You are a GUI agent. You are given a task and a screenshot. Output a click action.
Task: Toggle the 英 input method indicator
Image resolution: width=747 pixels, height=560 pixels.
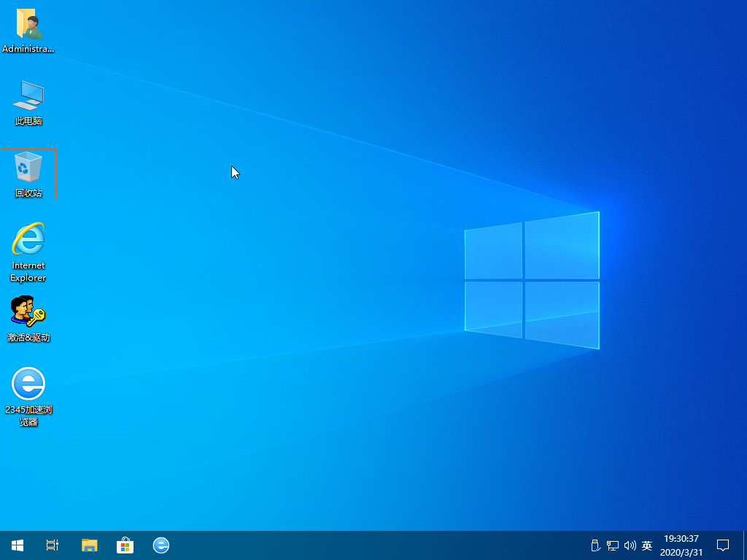click(x=647, y=545)
